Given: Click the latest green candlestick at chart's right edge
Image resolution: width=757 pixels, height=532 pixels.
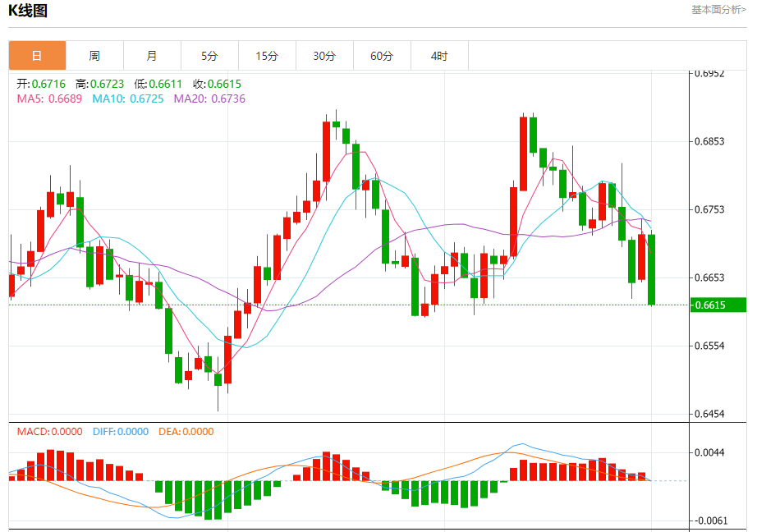Looking at the screenshot, I should (652, 270).
